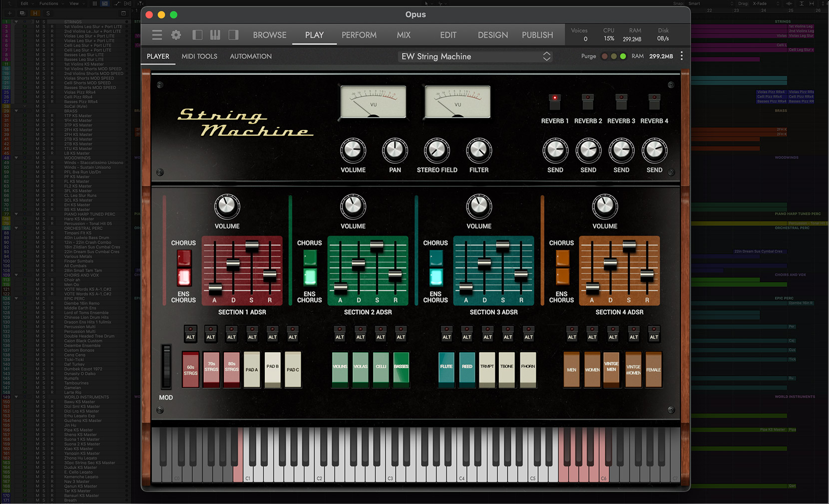Switch to the BROWSE tab

pos(270,35)
